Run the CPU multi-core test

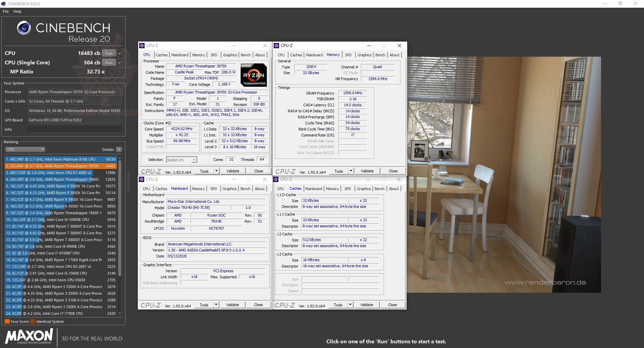(x=109, y=53)
